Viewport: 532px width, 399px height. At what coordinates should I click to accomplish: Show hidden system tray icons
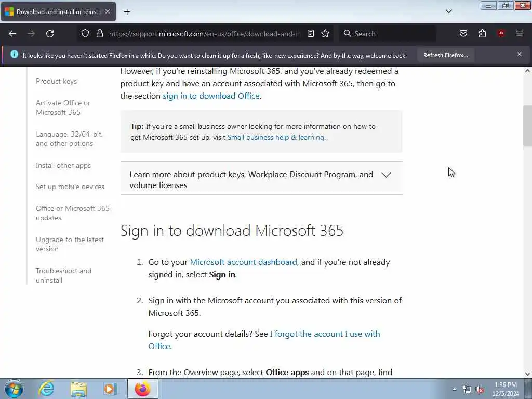pos(454,389)
